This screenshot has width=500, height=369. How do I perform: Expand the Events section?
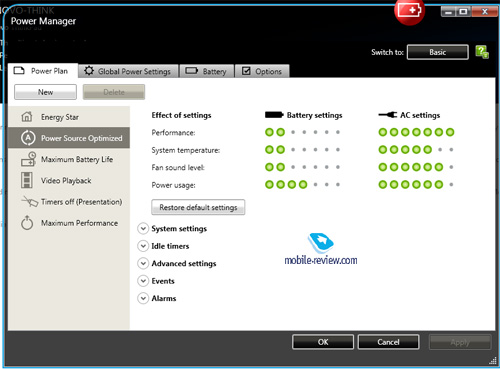tap(143, 281)
